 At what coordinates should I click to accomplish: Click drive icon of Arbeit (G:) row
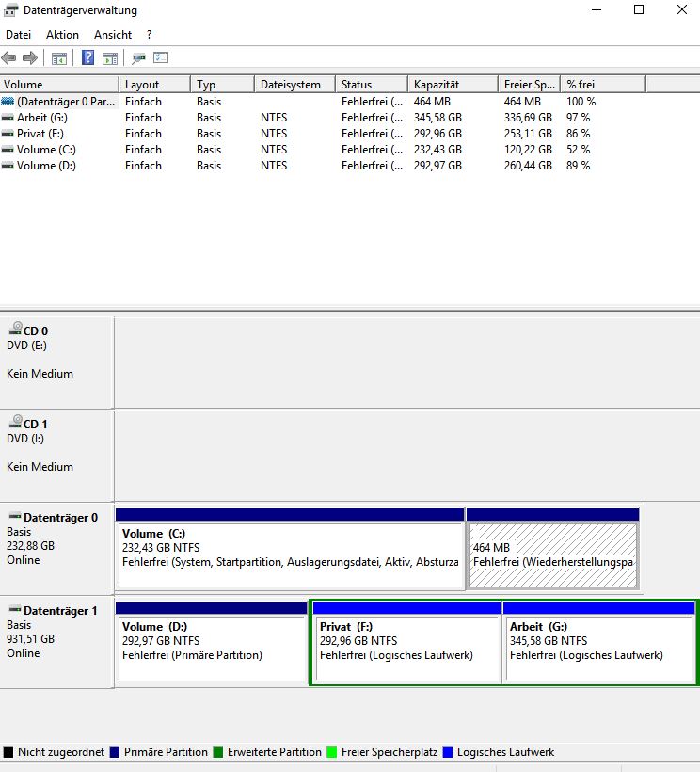tap(8, 118)
